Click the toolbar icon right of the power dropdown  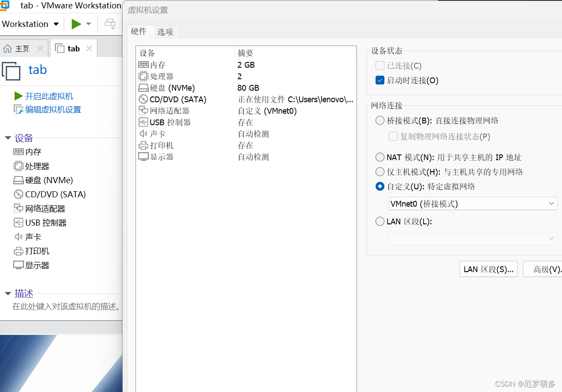(110, 24)
